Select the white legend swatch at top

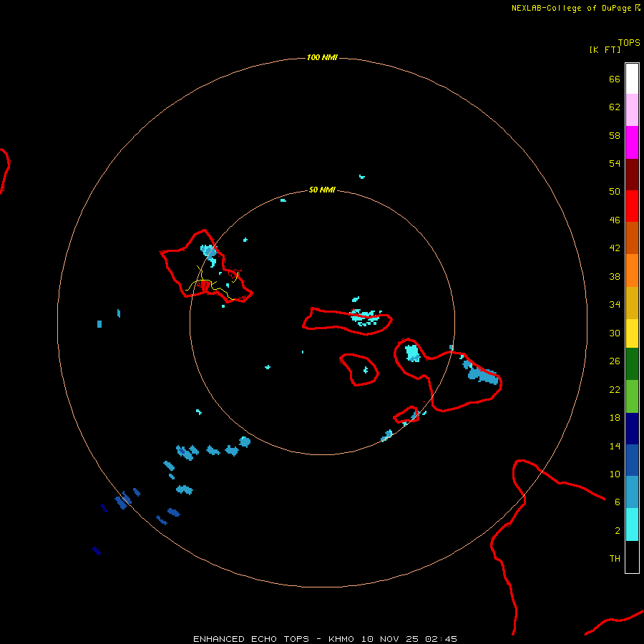(632, 79)
